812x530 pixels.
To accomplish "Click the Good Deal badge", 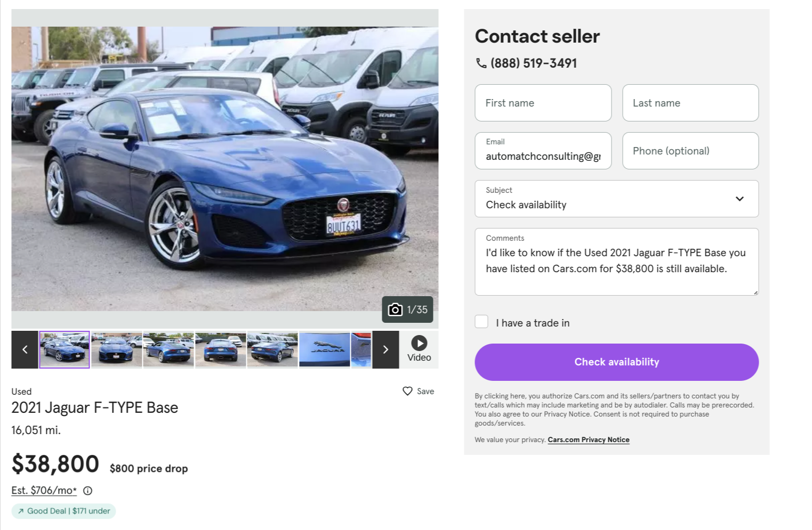I will [x=64, y=511].
